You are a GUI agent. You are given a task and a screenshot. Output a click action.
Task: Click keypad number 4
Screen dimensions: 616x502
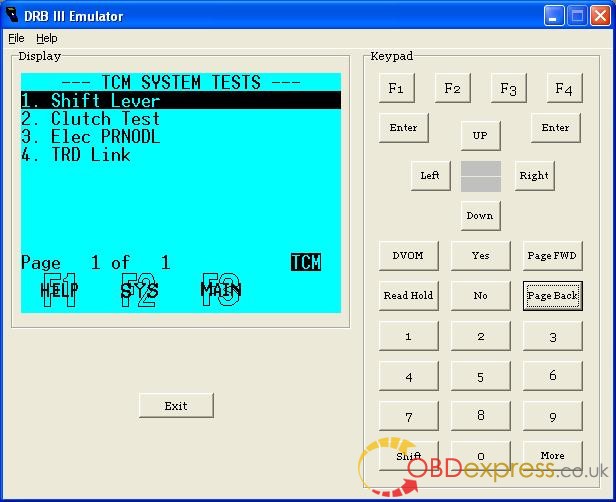tap(409, 376)
